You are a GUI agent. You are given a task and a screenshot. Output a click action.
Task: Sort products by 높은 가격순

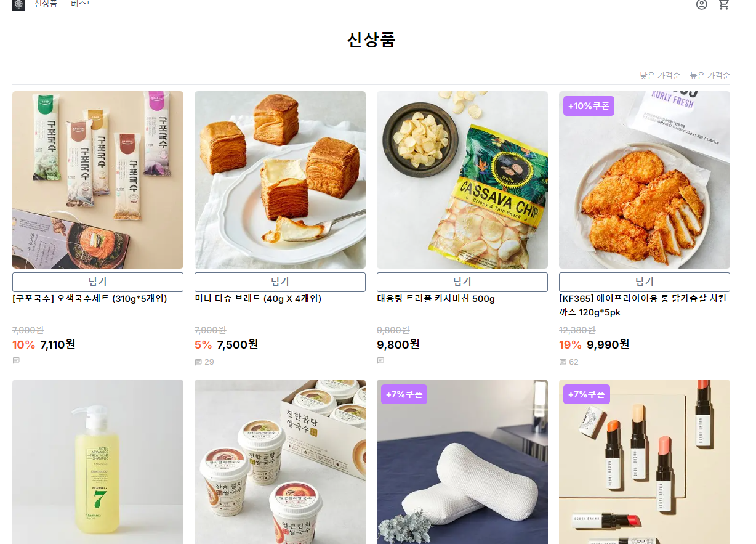[710, 76]
